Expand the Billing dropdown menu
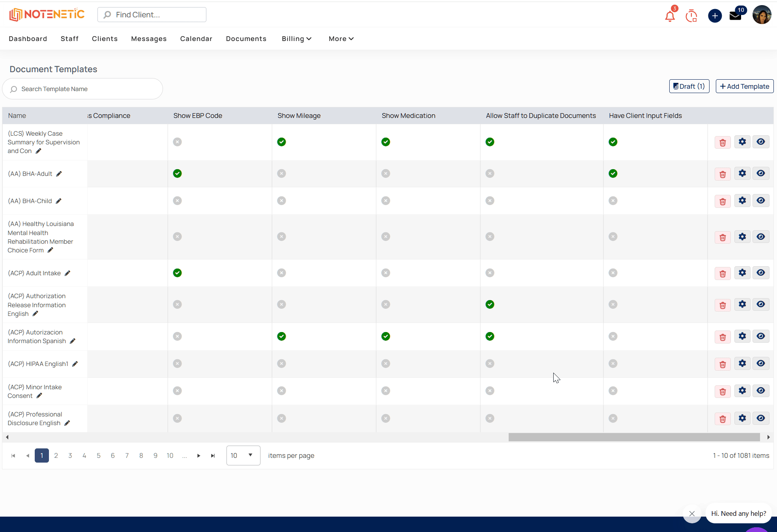 296,39
